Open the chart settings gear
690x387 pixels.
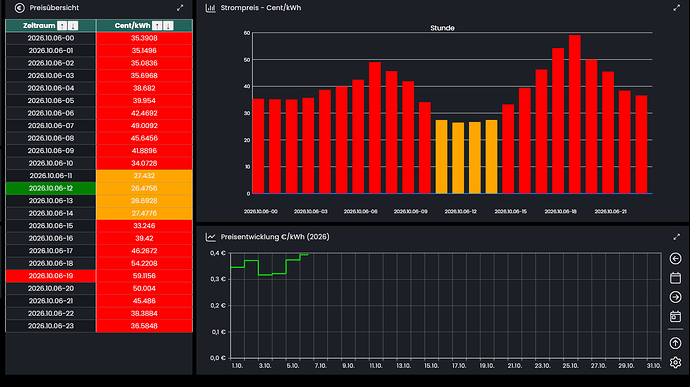point(675,362)
